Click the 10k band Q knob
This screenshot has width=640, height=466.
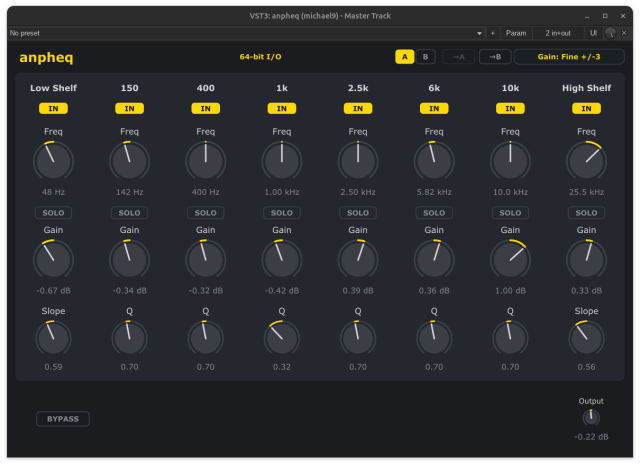click(510, 338)
